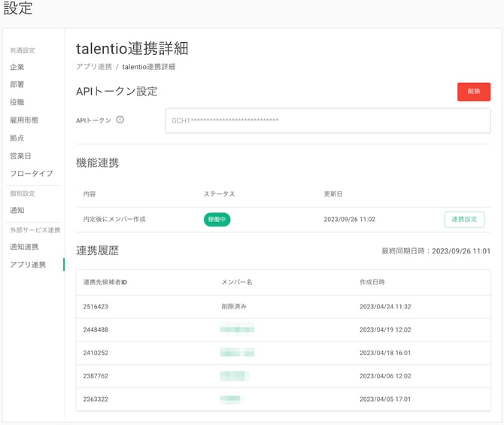Open 部署 settings in sidebar
Screen dimensions: 504x425
[x=17, y=84]
